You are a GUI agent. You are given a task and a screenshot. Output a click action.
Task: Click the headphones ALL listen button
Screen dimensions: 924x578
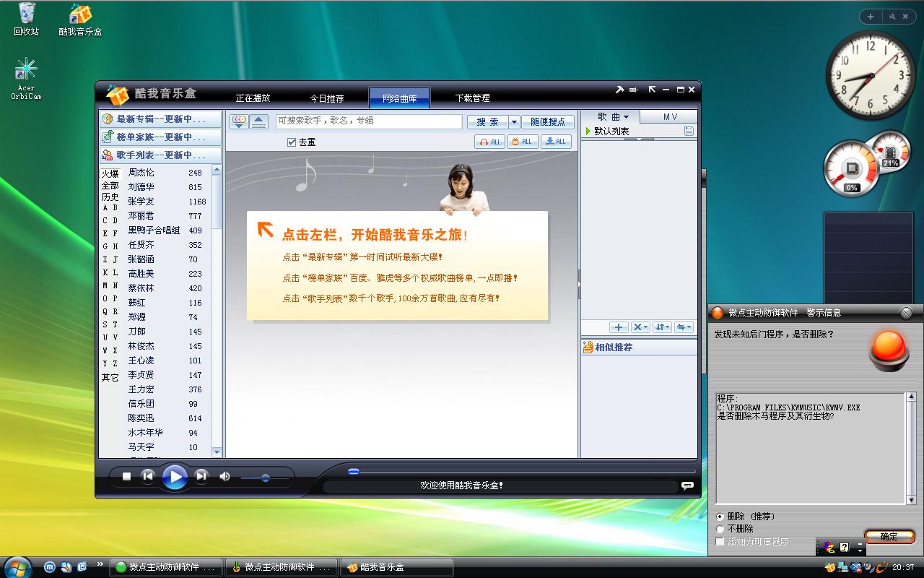click(489, 142)
